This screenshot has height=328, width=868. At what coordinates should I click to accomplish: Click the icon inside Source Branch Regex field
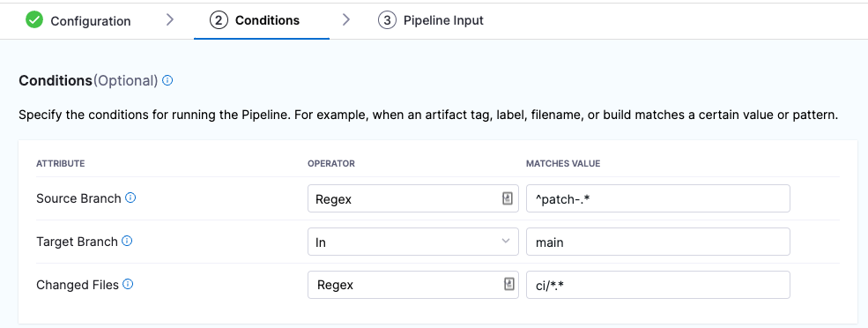[x=507, y=199]
